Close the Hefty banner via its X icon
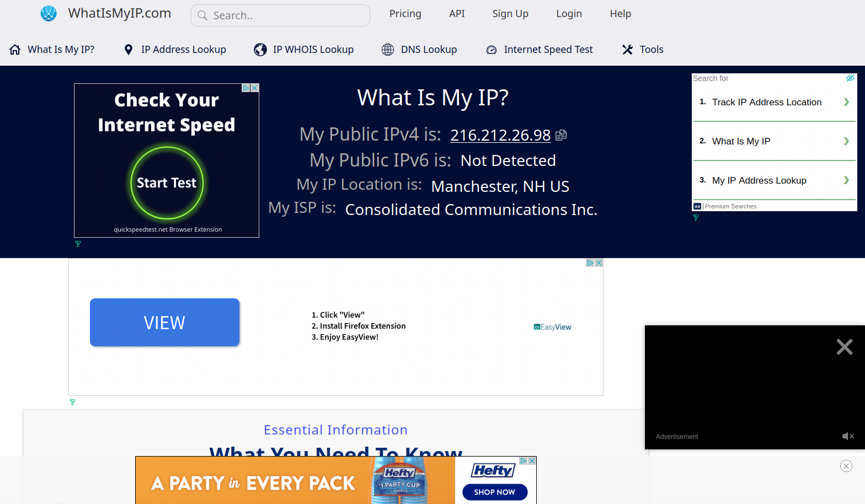The width and height of the screenshot is (865, 504). (x=532, y=460)
